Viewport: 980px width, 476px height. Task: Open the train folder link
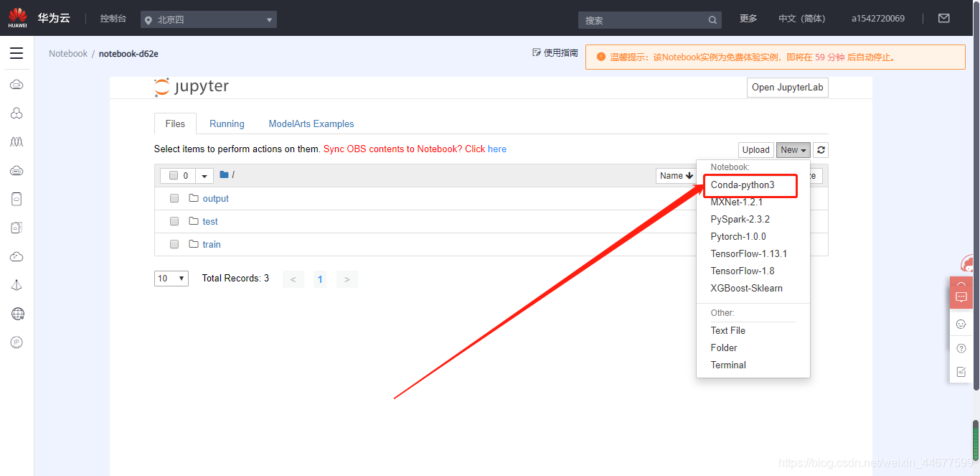[212, 245]
